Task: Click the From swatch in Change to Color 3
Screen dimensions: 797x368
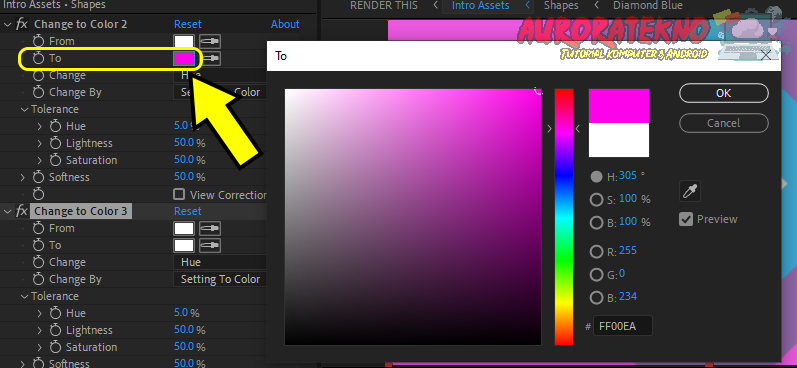Action: [184, 228]
